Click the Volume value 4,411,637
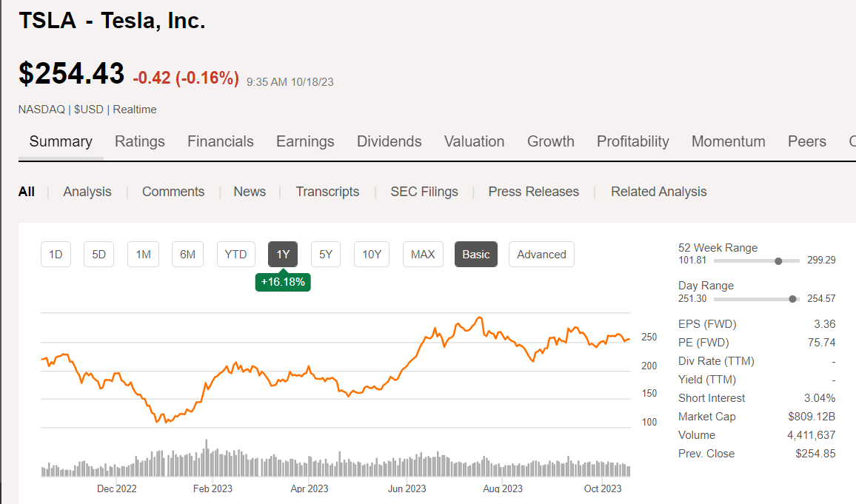856x504 pixels. coord(812,435)
